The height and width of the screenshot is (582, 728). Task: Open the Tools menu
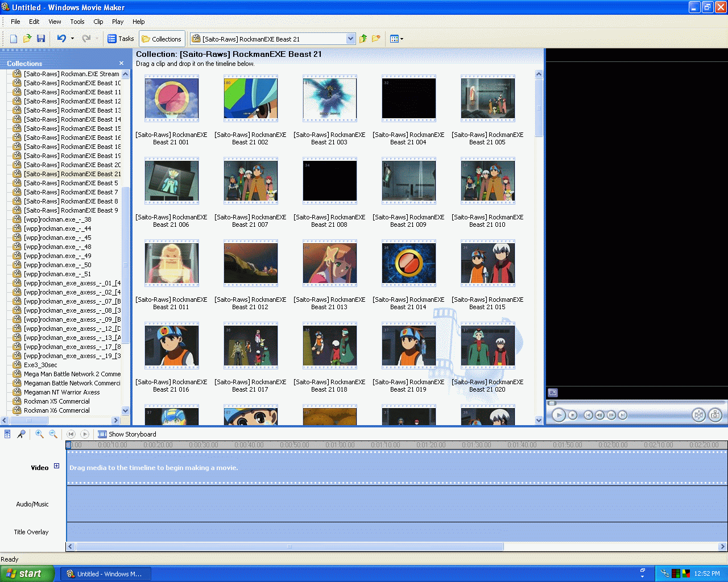click(x=77, y=22)
